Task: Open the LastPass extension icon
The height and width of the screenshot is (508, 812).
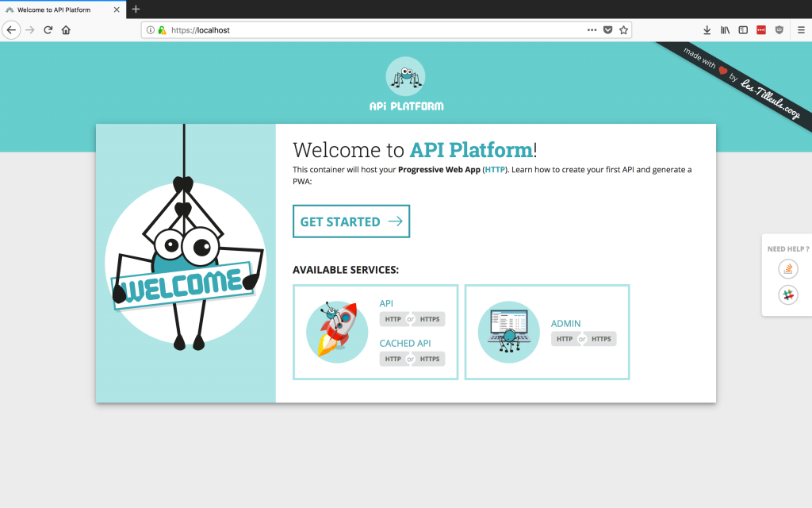Action: tap(760, 29)
